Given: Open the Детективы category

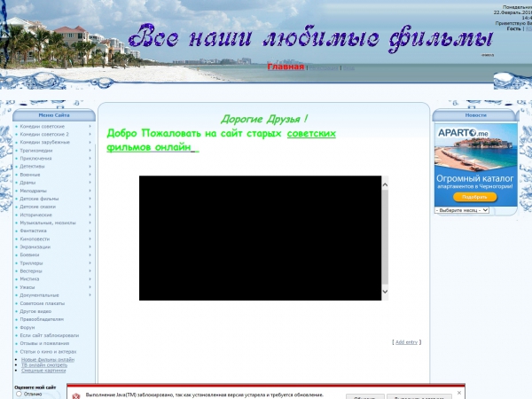Looking at the screenshot, I should tap(32, 167).
